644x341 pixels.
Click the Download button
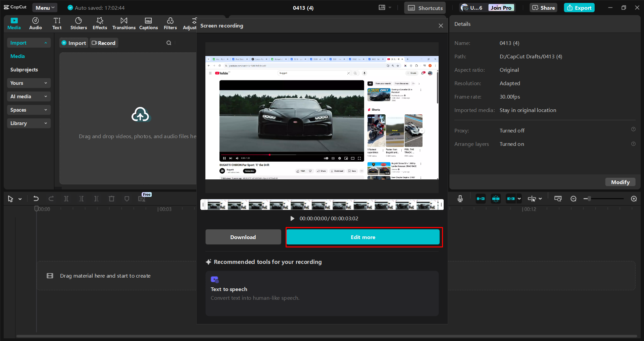(x=243, y=237)
